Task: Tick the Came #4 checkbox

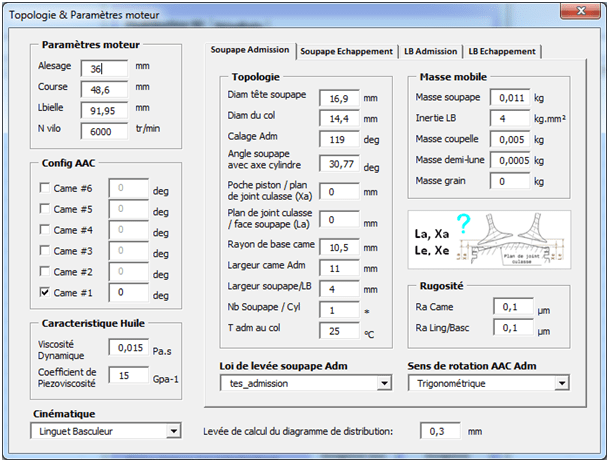Action: click(44, 230)
